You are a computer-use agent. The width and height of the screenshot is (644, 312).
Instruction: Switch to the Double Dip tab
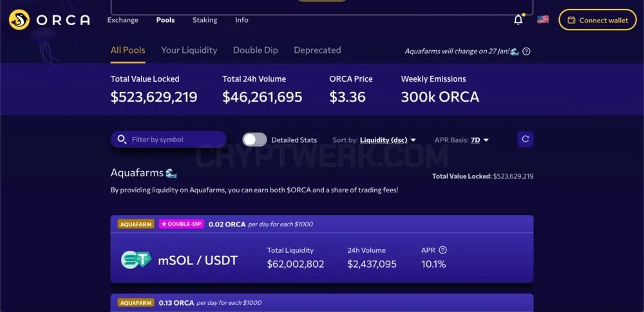[256, 50]
